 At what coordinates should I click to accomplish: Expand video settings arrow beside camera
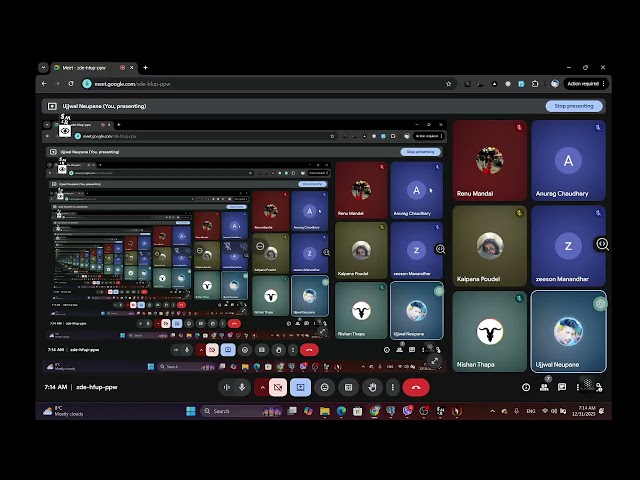click(x=263, y=387)
